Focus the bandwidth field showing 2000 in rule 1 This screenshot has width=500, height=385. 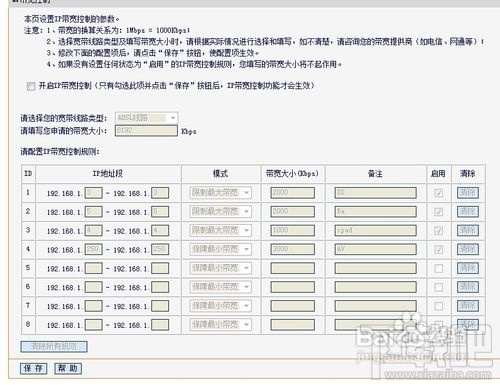click(293, 193)
